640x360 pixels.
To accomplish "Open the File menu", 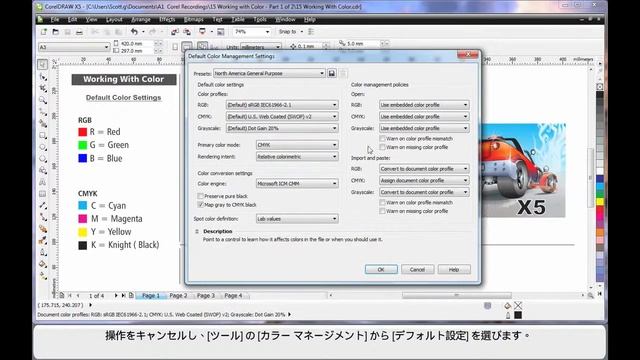I will coord(55,19).
